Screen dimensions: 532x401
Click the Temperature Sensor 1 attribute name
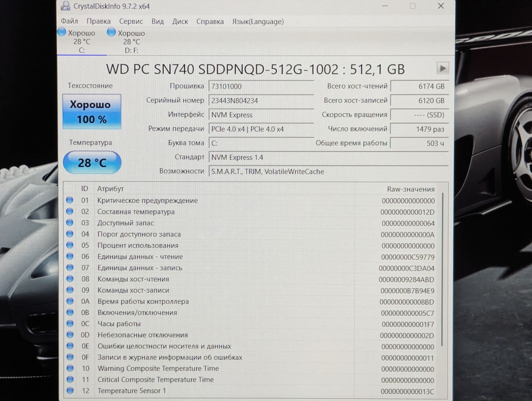(x=132, y=391)
